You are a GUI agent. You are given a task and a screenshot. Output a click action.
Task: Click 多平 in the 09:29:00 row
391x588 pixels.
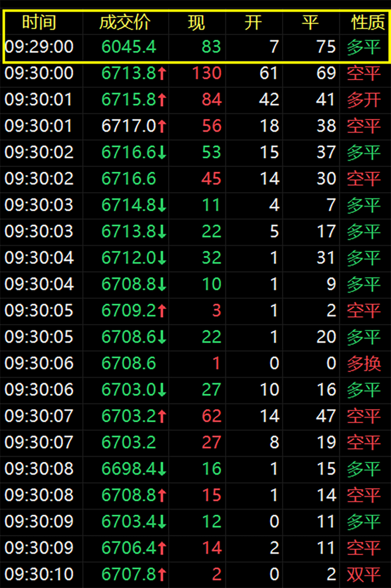pyautogui.click(x=364, y=47)
